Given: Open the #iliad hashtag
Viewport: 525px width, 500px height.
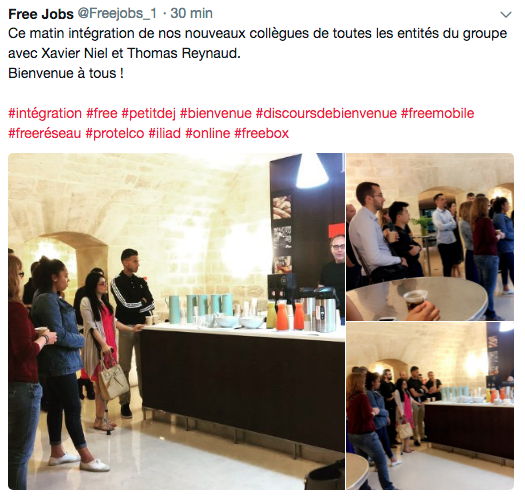Looking at the screenshot, I should [164, 134].
